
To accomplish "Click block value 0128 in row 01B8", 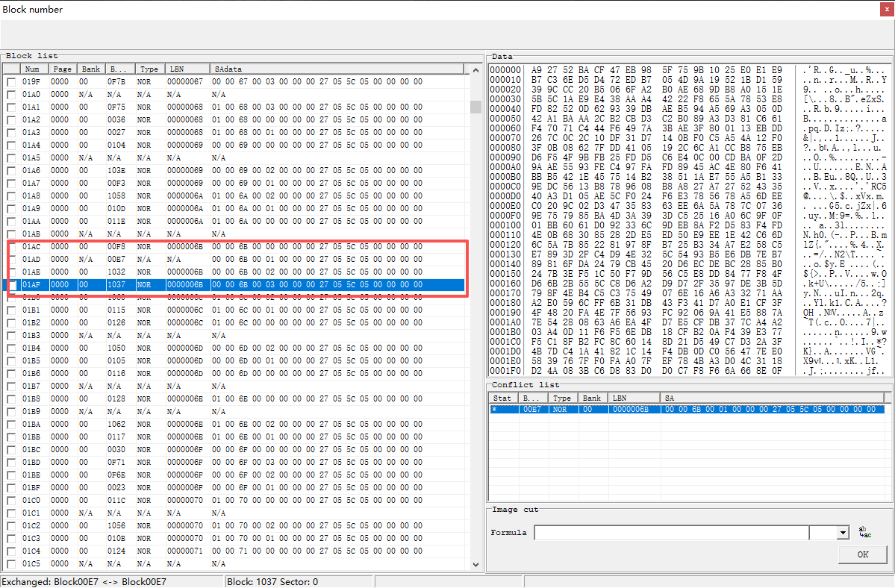I will [x=116, y=398].
